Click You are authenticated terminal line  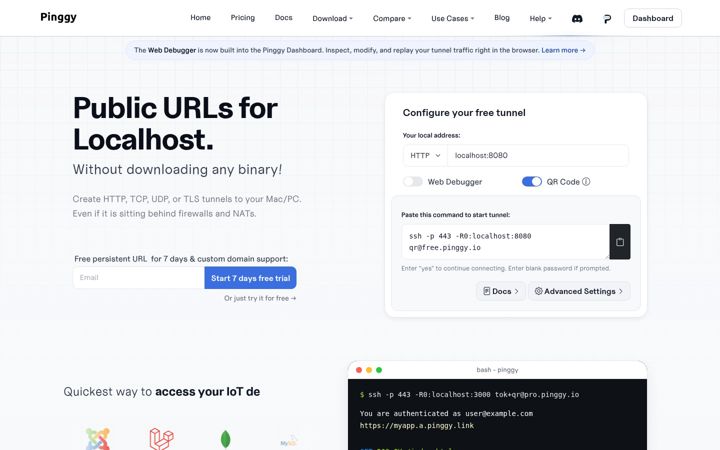446,413
